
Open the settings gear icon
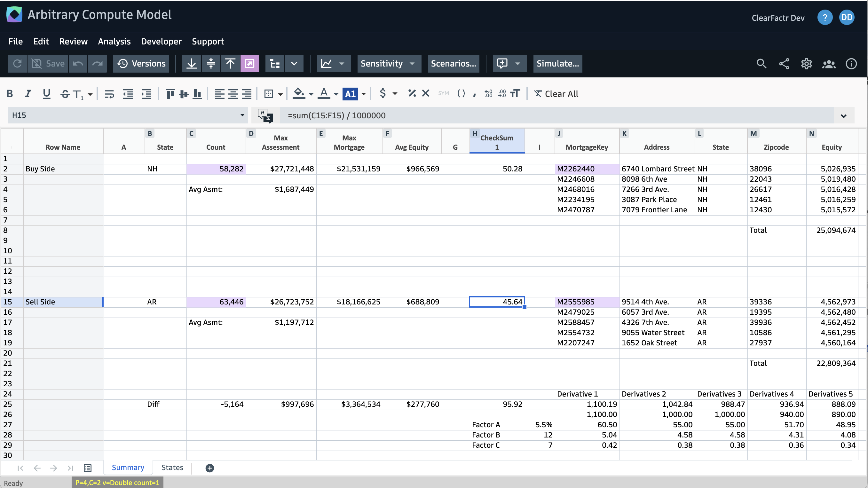click(806, 63)
